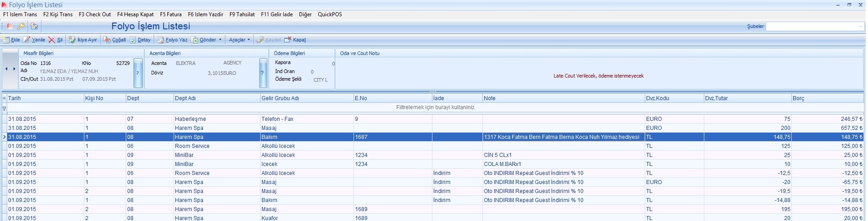Sort by the İade column header
The image size is (868, 221).
457,98
